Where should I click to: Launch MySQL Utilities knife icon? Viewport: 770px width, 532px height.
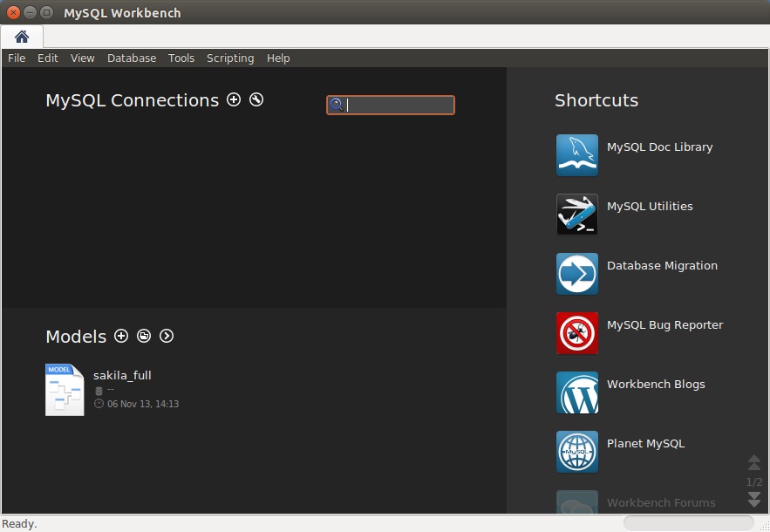click(577, 215)
